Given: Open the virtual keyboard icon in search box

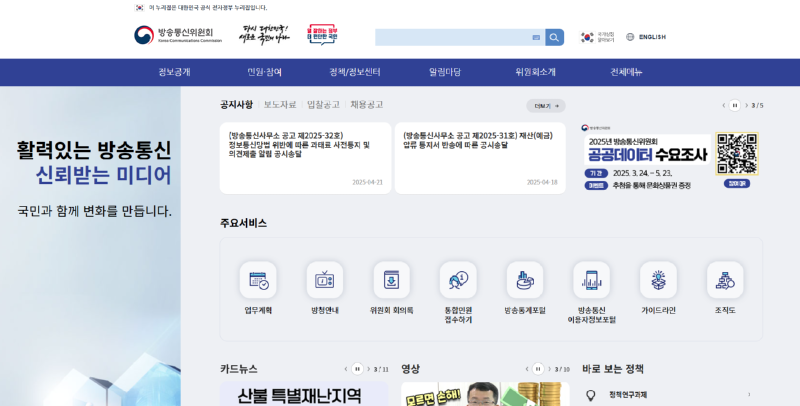Looking at the screenshot, I should (536, 38).
